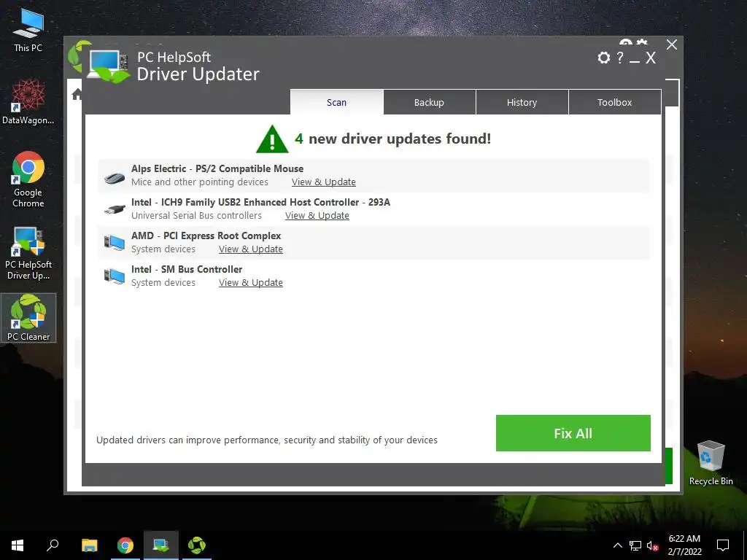The image size is (747, 560).
Task: View & Update AMD PCI Express Root Complex
Action: [x=251, y=249]
